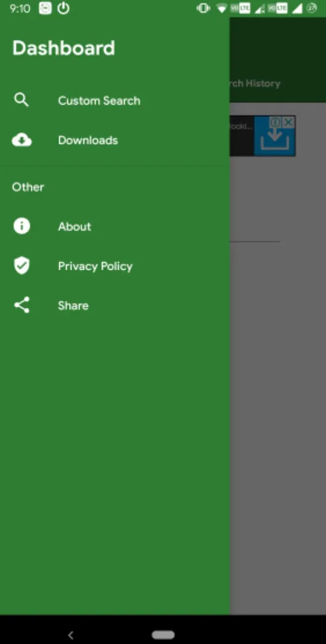Image resolution: width=326 pixels, height=644 pixels.
Task: Open Custom Search from the drawer
Action: [x=99, y=100]
